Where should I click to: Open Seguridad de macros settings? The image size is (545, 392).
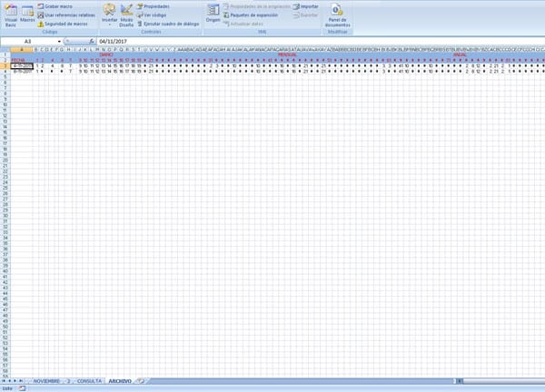63,24
